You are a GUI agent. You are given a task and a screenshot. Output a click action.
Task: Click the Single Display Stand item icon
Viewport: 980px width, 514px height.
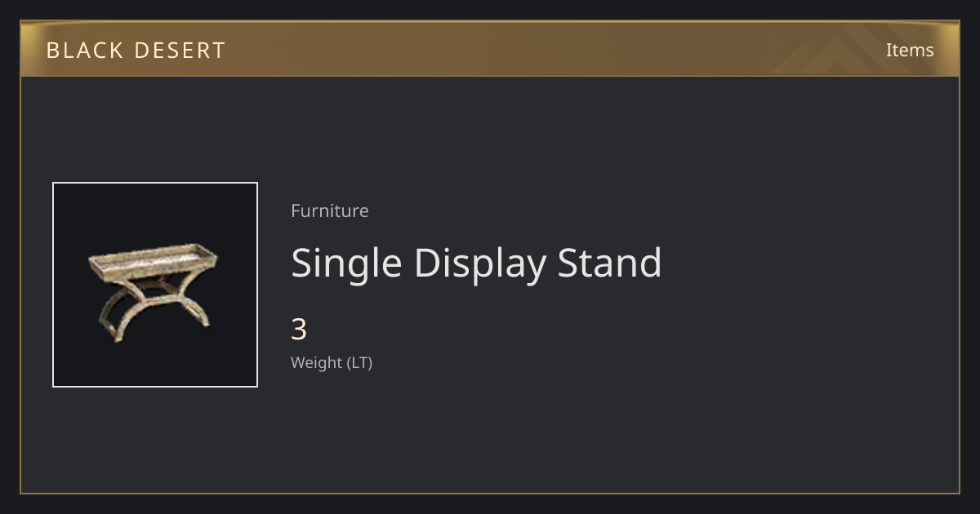click(155, 285)
